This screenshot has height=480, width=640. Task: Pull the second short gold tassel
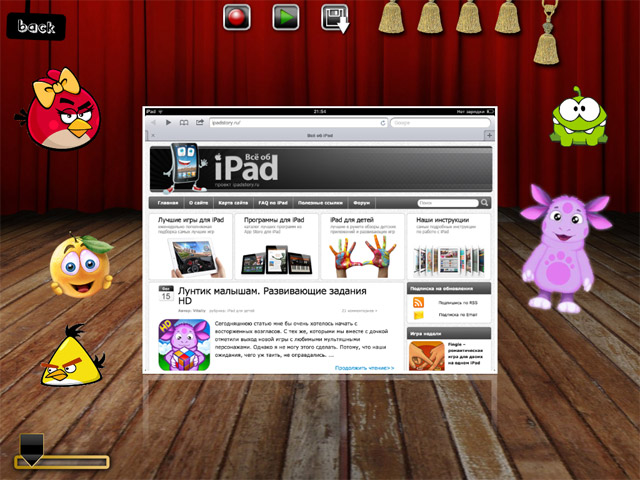click(x=430, y=17)
